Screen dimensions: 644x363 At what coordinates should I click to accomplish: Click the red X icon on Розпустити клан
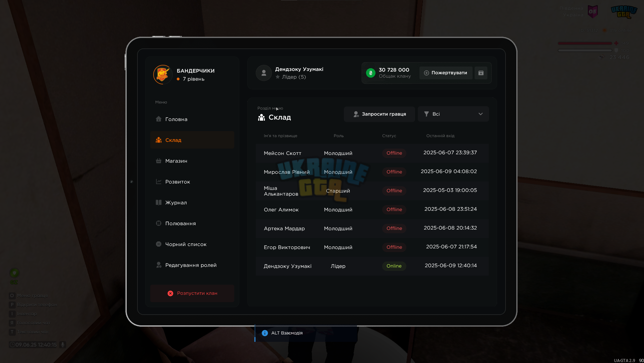(170, 293)
